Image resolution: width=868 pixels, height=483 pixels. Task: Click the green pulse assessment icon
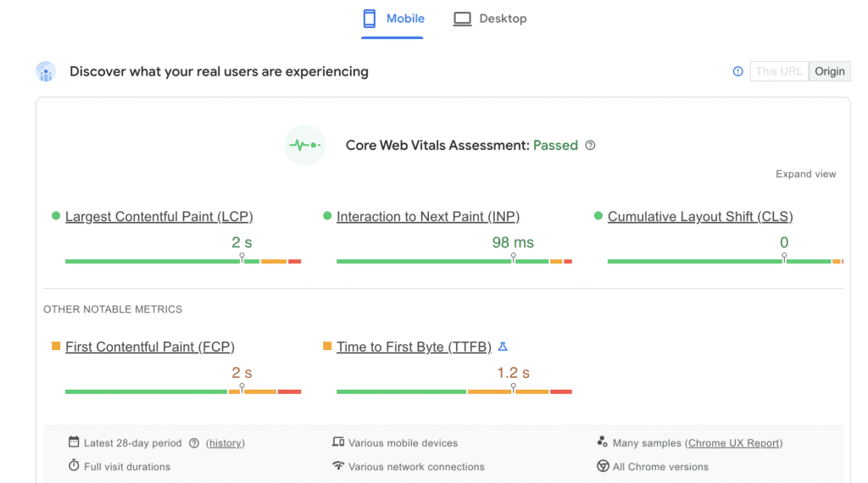[x=304, y=145]
